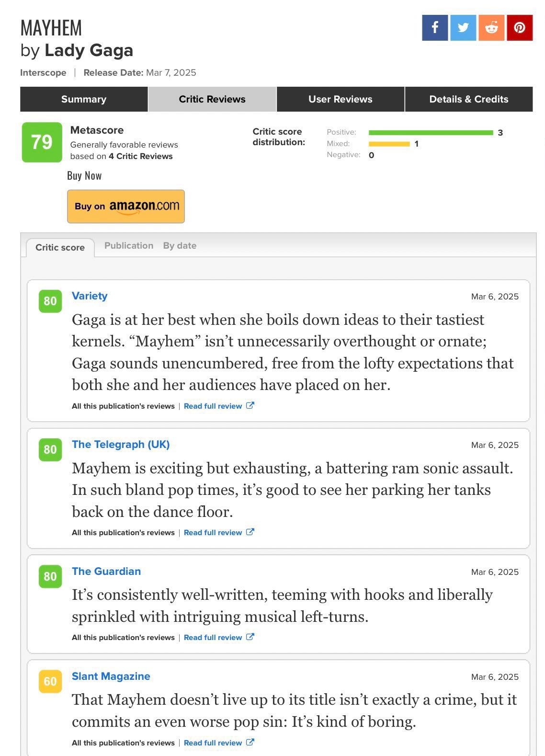This screenshot has height=756, width=545.
Task: Open the Summary tab
Action: point(84,99)
